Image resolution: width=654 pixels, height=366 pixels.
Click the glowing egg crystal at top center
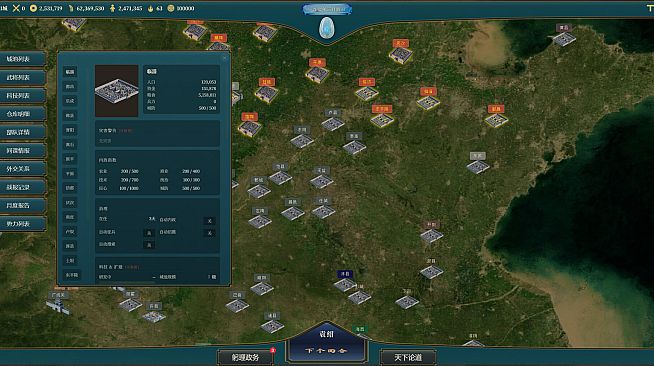[x=327, y=29]
